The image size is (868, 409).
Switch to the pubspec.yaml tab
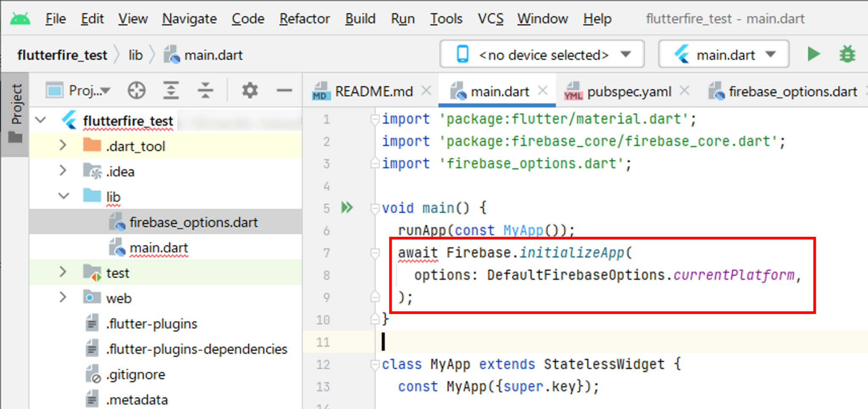point(629,91)
